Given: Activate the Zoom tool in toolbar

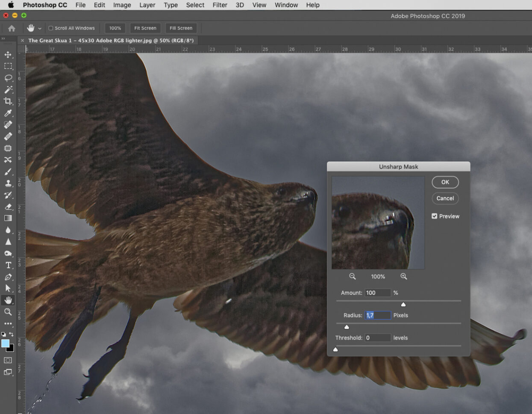Looking at the screenshot, I should tap(8, 312).
